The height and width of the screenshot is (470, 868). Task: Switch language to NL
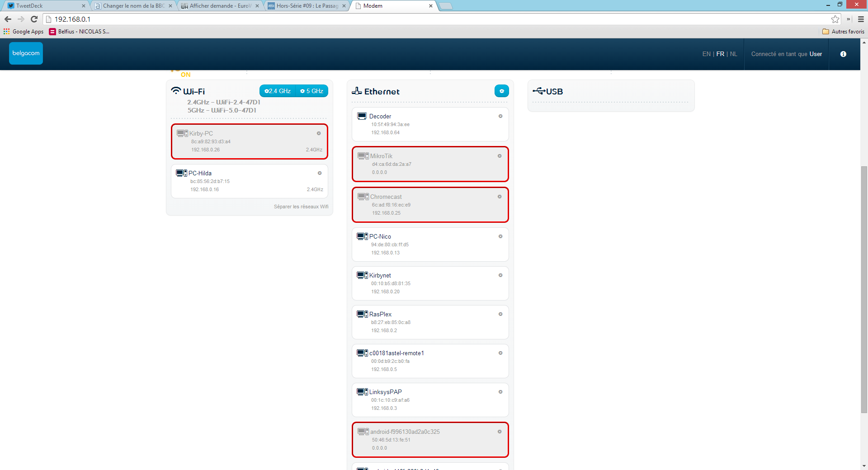(733, 54)
